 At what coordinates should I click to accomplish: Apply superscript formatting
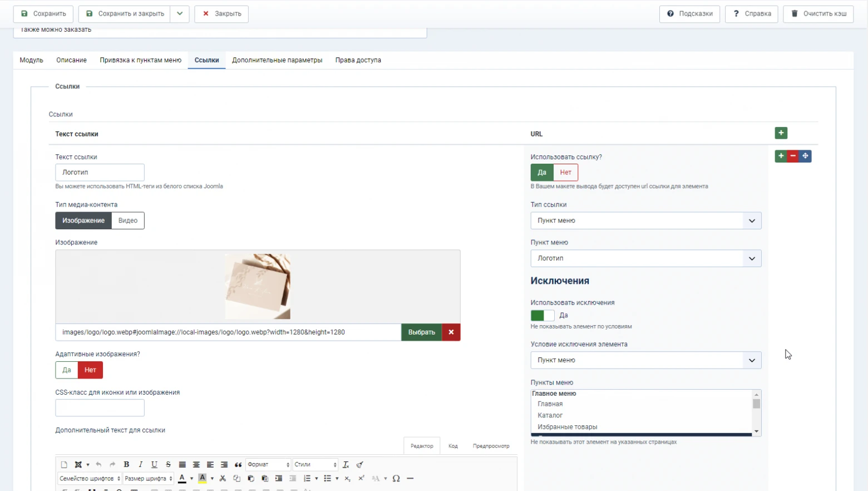click(x=361, y=478)
